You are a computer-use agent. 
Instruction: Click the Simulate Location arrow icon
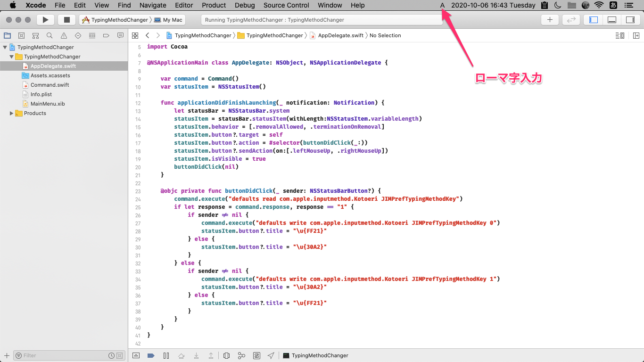tap(271, 355)
